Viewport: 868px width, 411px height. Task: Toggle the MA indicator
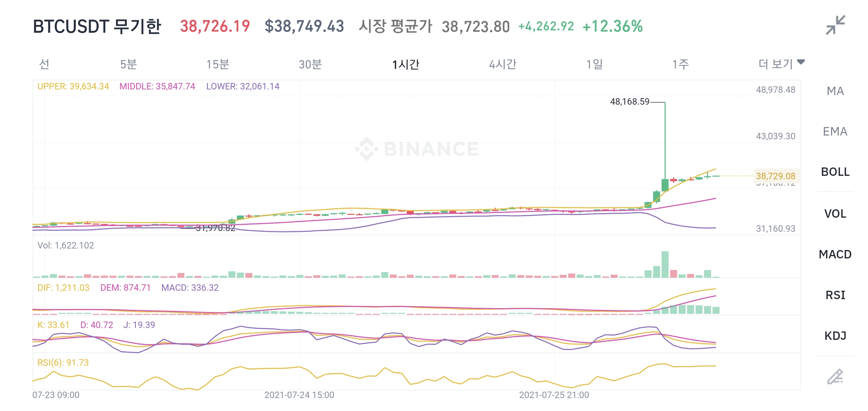click(x=835, y=91)
